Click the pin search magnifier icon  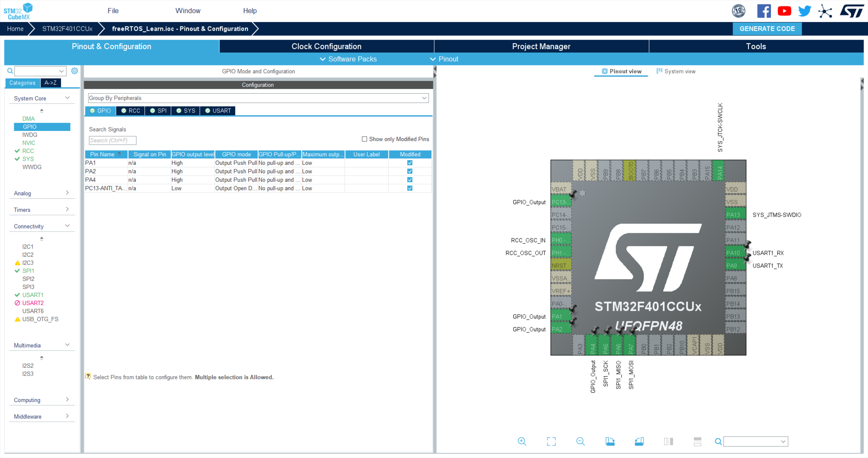pos(718,441)
